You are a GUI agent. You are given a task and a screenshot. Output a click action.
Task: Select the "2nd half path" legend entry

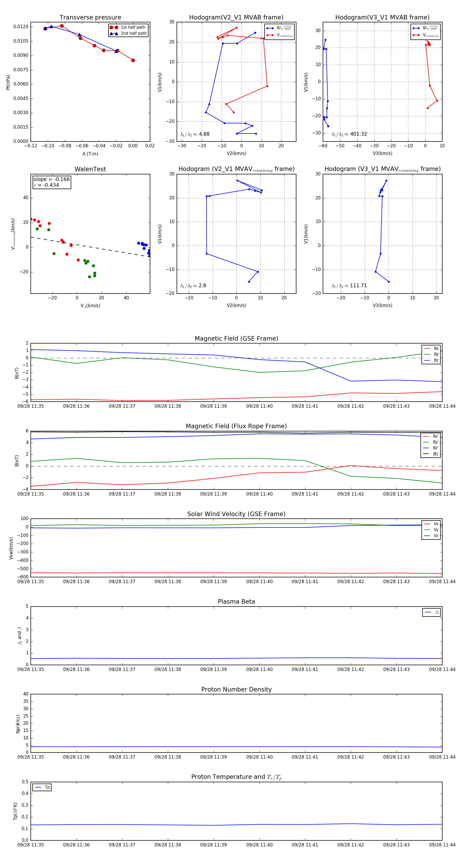pyautogui.click(x=128, y=33)
